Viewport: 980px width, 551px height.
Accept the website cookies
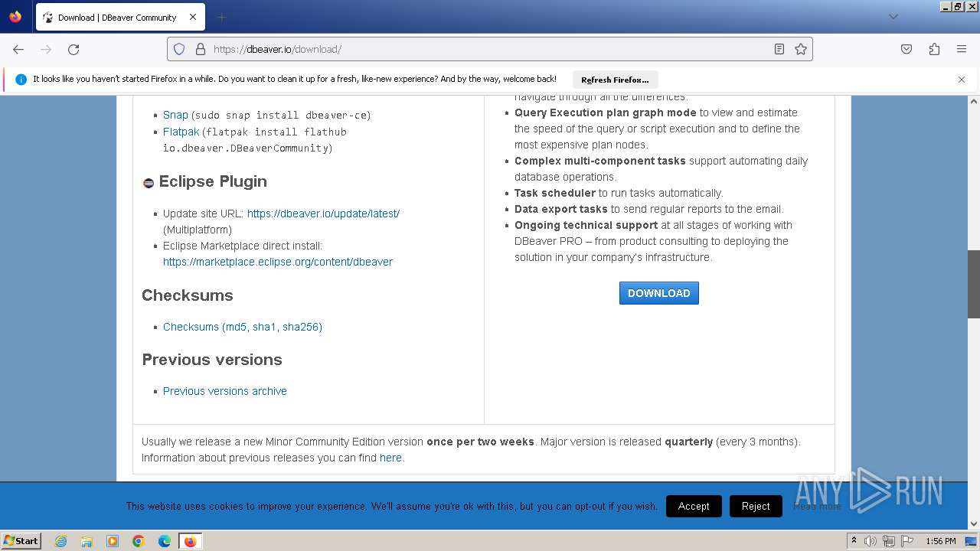click(x=694, y=506)
